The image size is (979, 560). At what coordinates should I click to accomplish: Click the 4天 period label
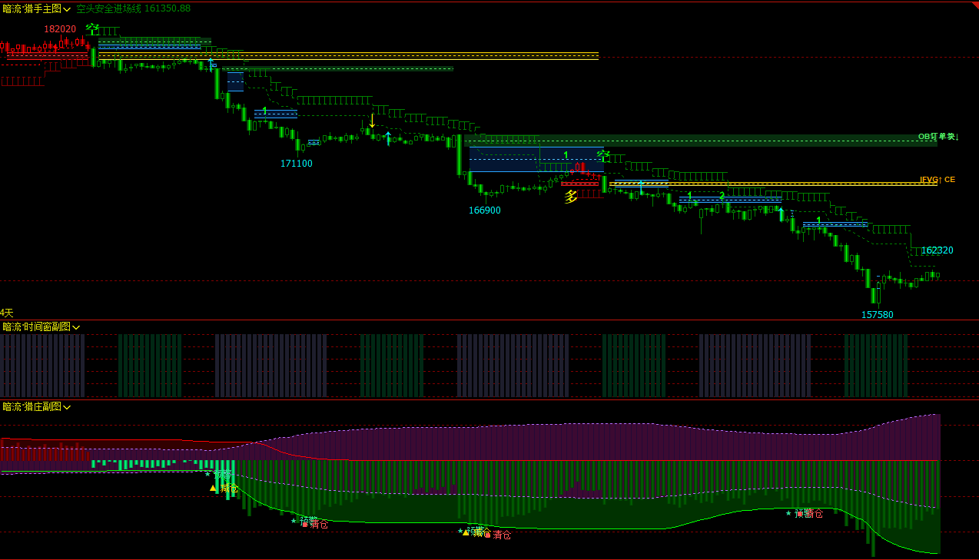7,313
